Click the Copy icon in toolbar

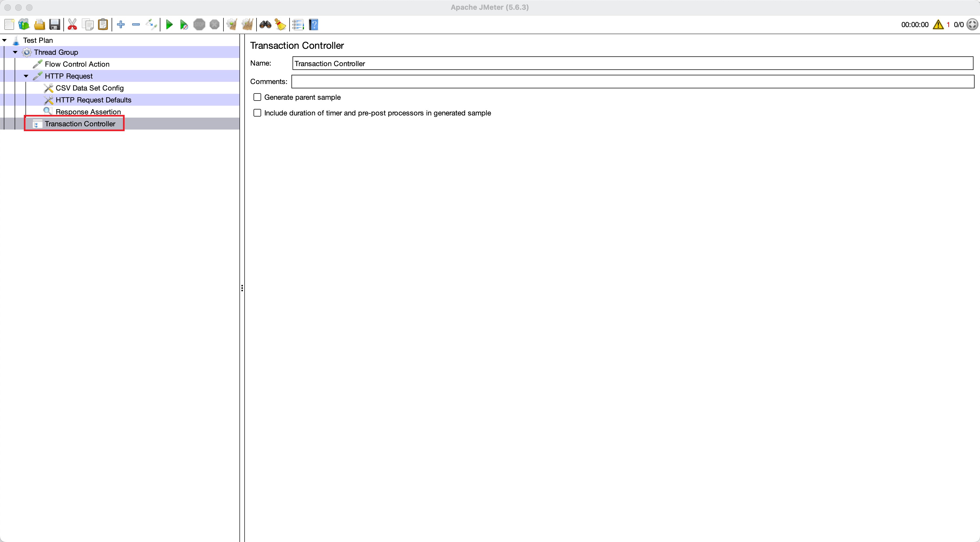coord(88,25)
